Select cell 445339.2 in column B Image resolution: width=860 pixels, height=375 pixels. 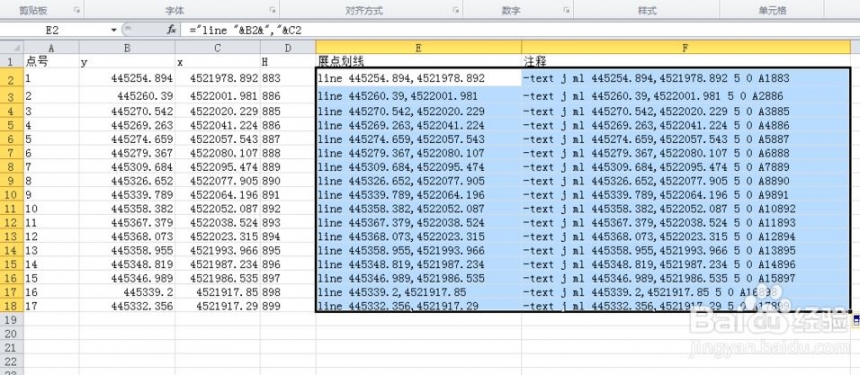point(127,292)
